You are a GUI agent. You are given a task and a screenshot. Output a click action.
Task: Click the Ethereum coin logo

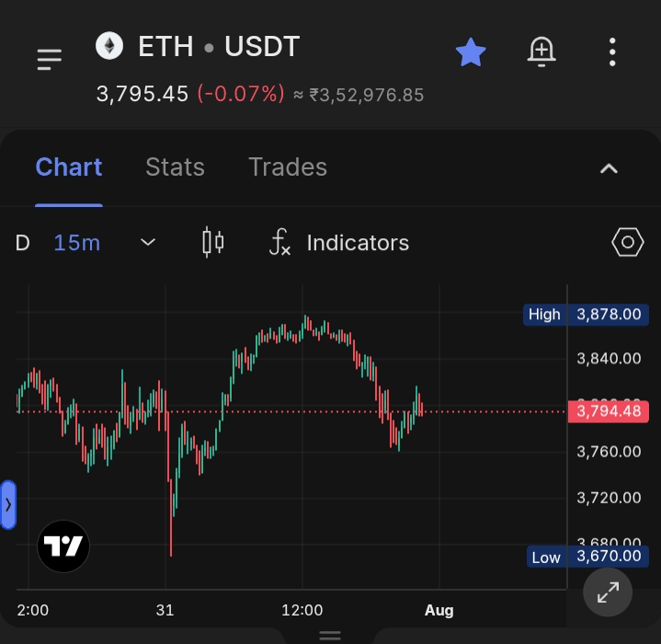coord(109,46)
